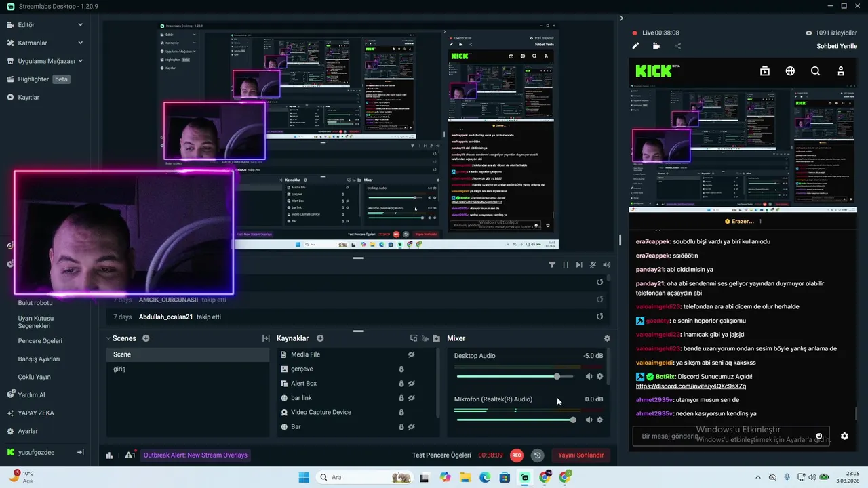Expand the Katmanlar chevron
This screenshot has width=868, height=488.
pos(81,43)
